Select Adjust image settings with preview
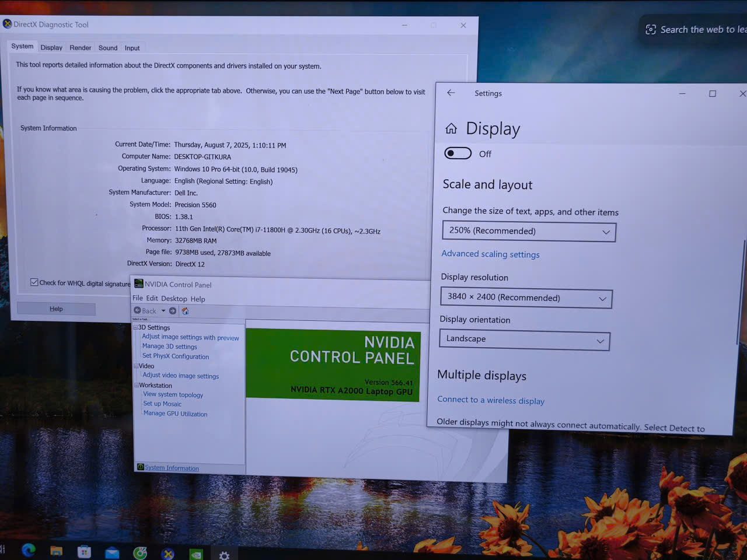 (190, 337)
